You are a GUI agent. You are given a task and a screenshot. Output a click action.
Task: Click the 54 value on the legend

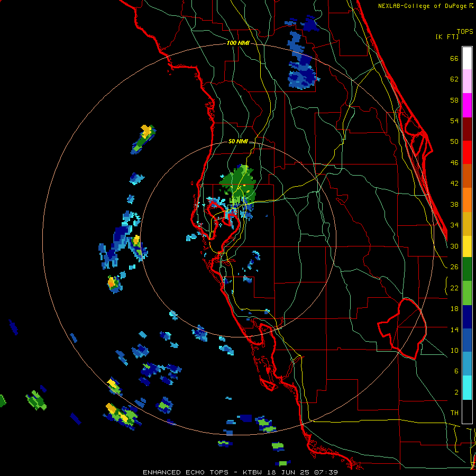[x=454, y=121]
